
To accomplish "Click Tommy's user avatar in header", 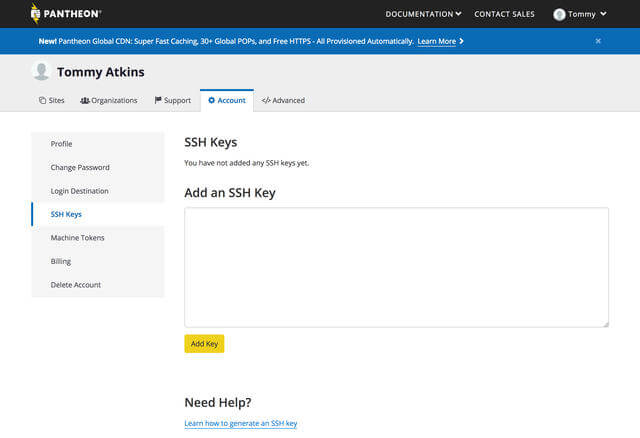I will [559, 14].
